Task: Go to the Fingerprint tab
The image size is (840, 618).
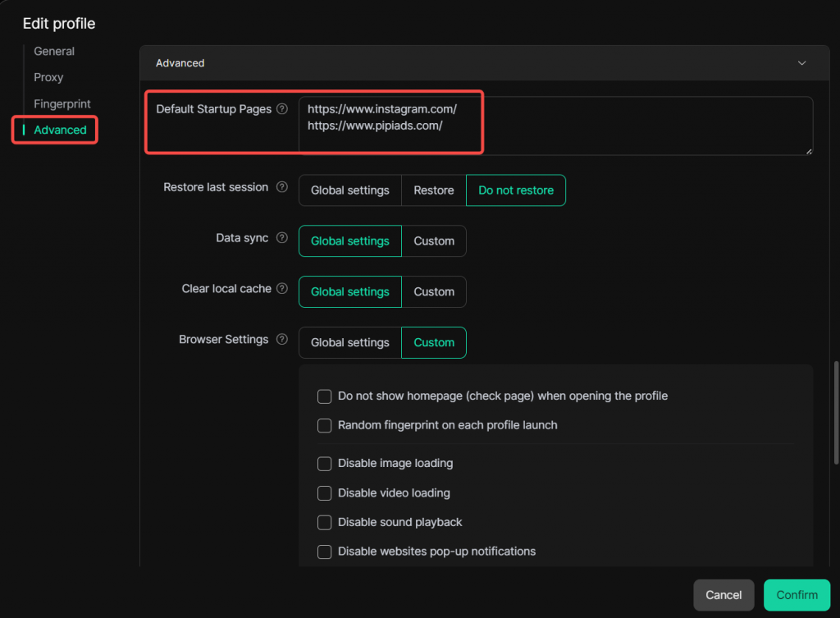Action: coord(62,104)
